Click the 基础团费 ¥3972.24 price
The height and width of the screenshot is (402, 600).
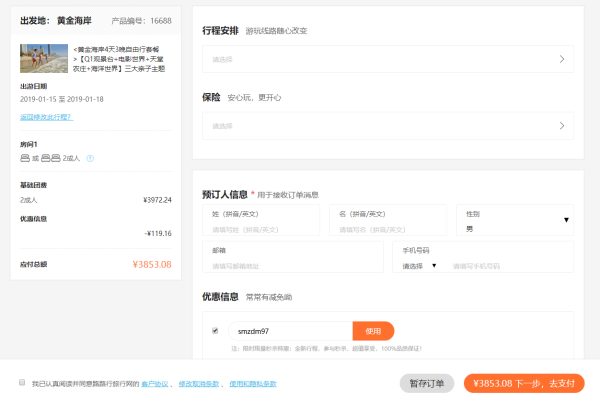[x=157, y=200]
